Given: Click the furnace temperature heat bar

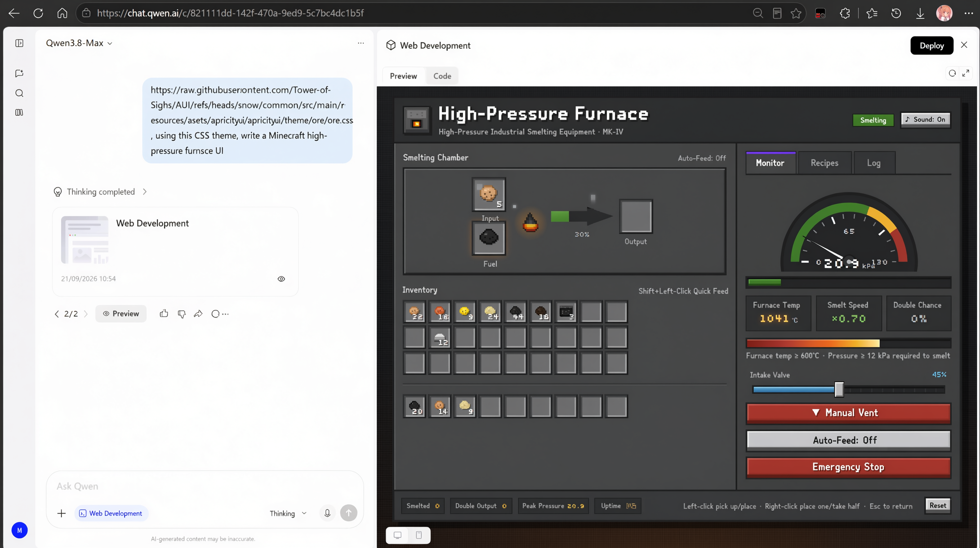Looking at the screenshot, I should 848,343.
